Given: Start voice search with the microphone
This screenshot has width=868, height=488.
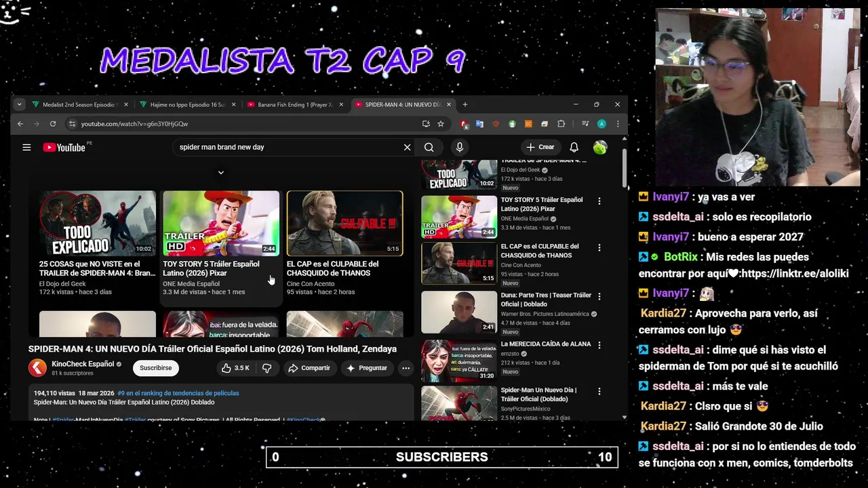Looking at the screenshot, I should [459, 147].
